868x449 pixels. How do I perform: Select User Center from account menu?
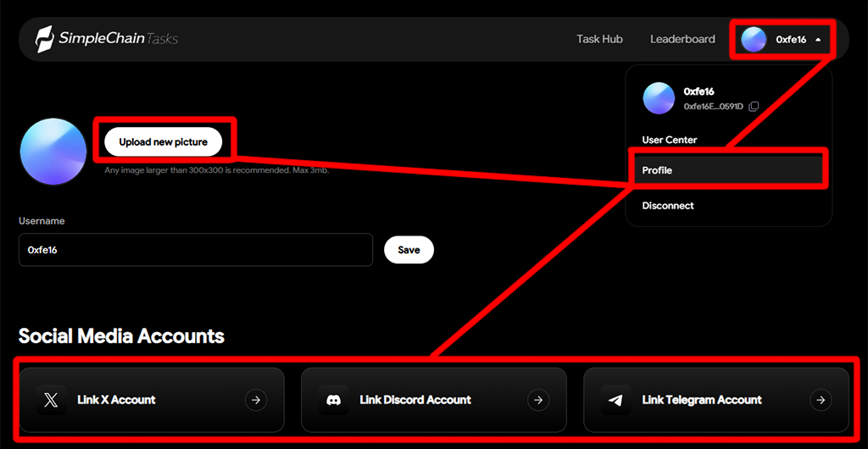[670, 140]
